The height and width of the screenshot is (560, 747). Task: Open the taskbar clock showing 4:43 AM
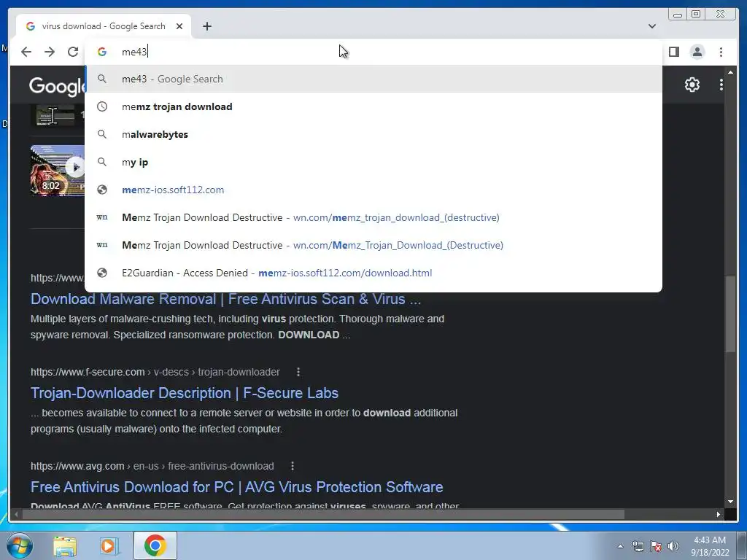click(x=710, y=546)
